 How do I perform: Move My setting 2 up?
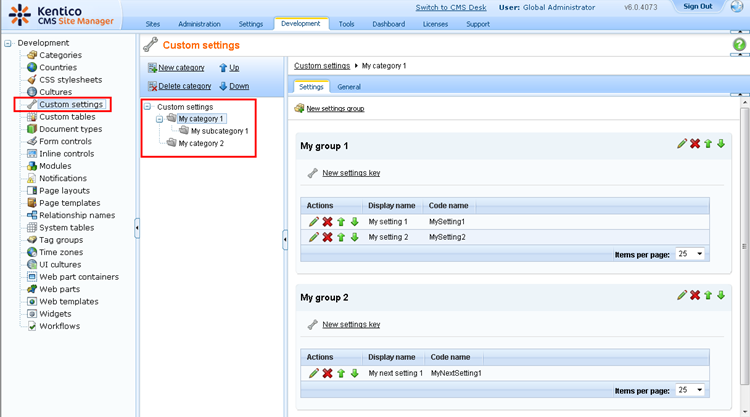click(341, 237)
